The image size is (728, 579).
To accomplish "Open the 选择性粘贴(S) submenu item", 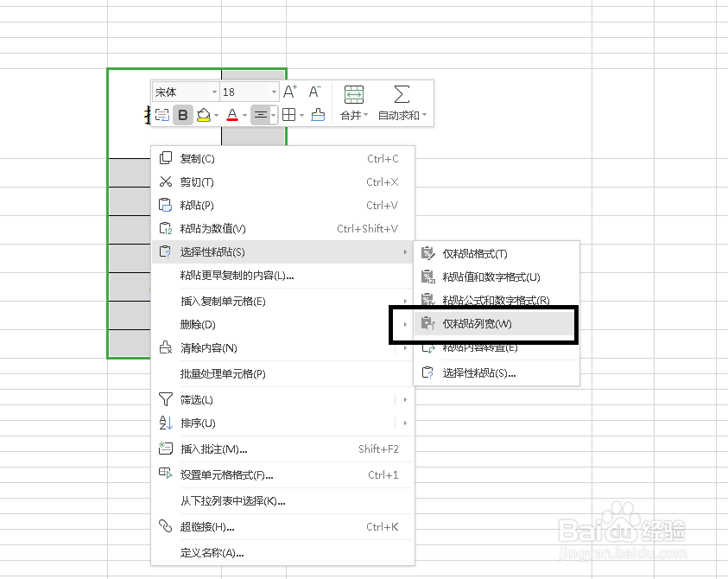I will tap(282, 251).
